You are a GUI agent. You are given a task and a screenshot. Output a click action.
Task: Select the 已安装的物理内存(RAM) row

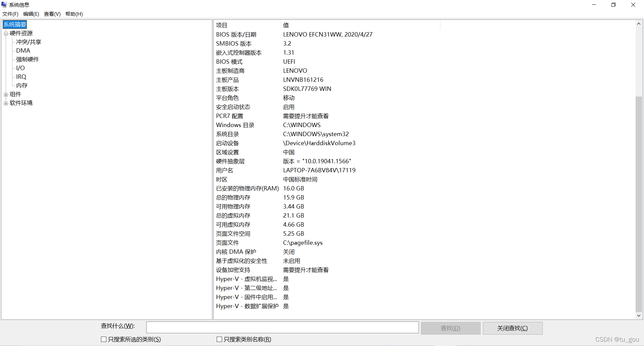(x=327, y=188)
